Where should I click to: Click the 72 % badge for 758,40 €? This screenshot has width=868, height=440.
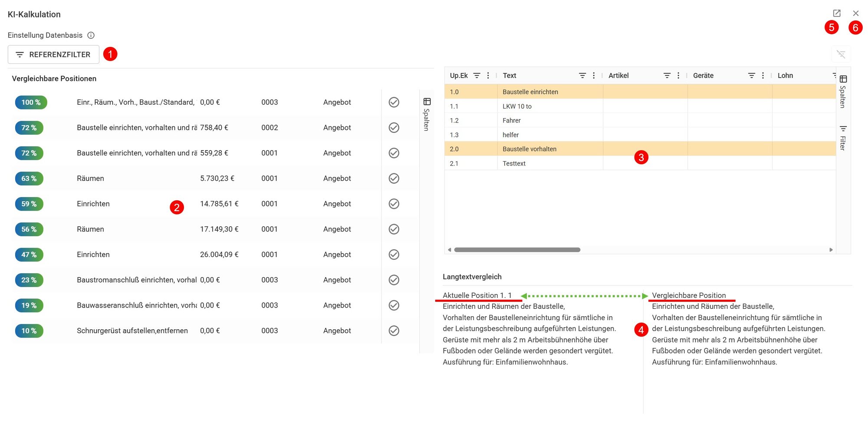(x=29, y=128)
